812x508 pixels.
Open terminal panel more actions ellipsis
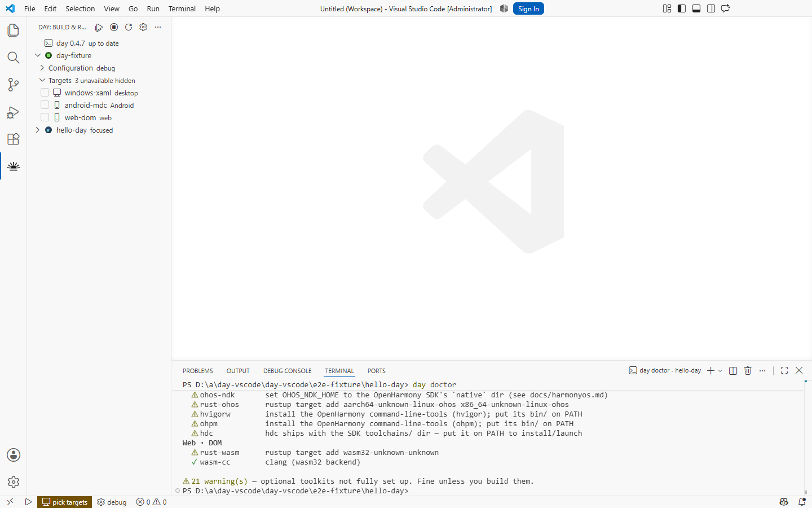coord(762,371)
